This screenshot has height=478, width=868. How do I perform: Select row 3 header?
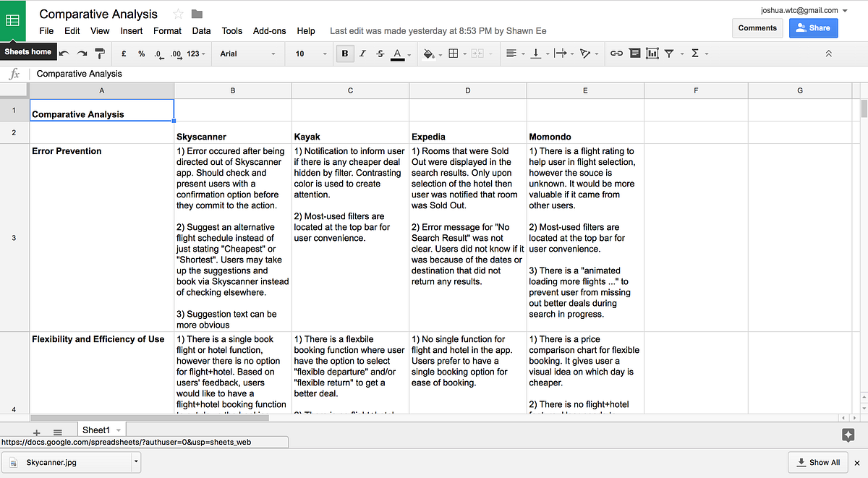(x=14, y=238)
